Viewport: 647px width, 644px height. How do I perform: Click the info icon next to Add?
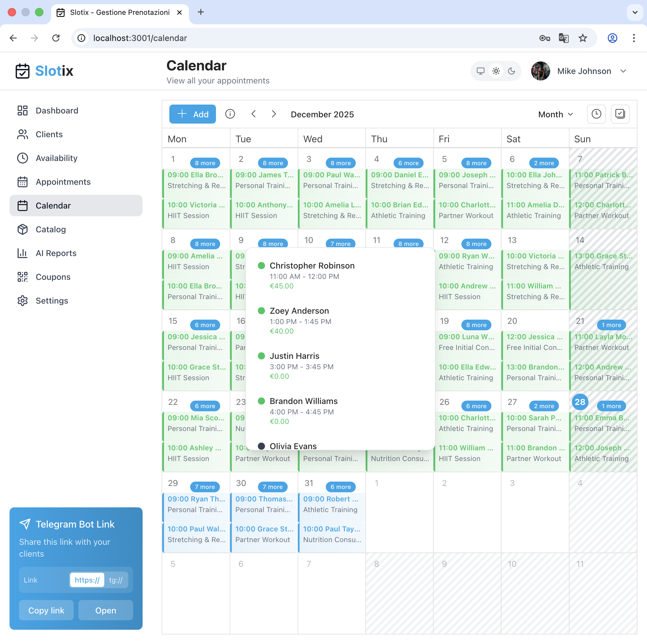click(x=230, y=114)
